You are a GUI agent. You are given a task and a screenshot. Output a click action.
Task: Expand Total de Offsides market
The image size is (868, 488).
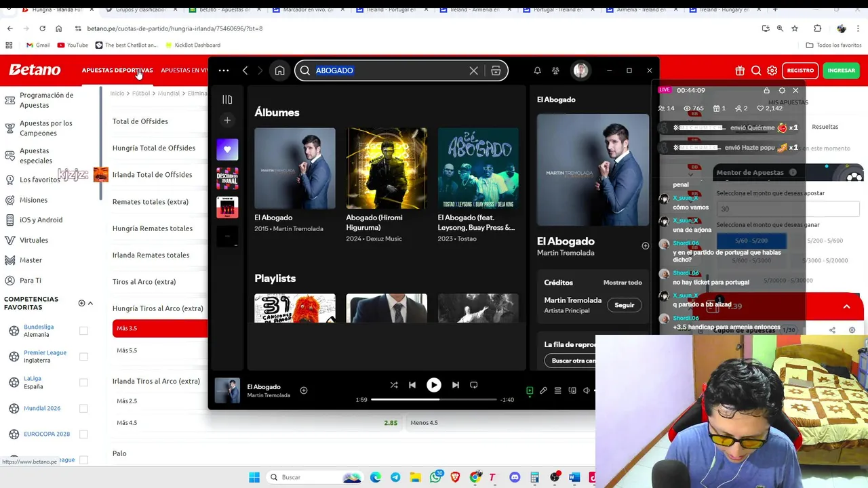[140, 121]
